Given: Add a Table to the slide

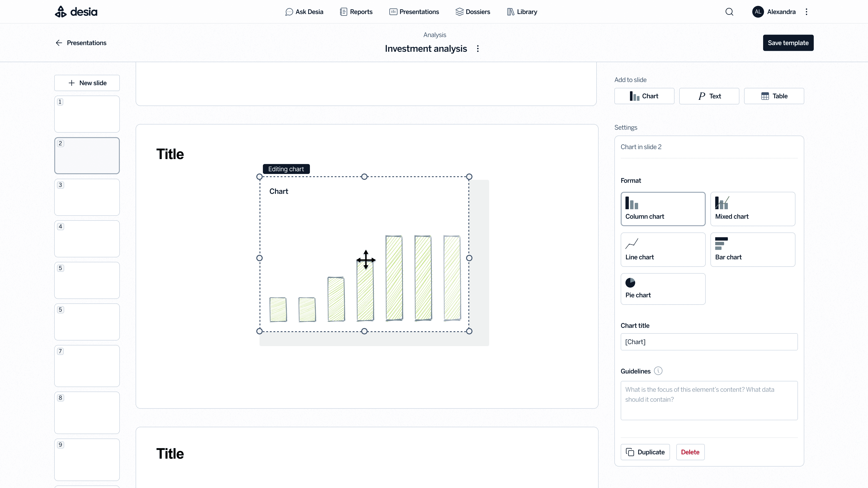Looking at the screenshot, I should pyautogui.click(x=774, y=96).
